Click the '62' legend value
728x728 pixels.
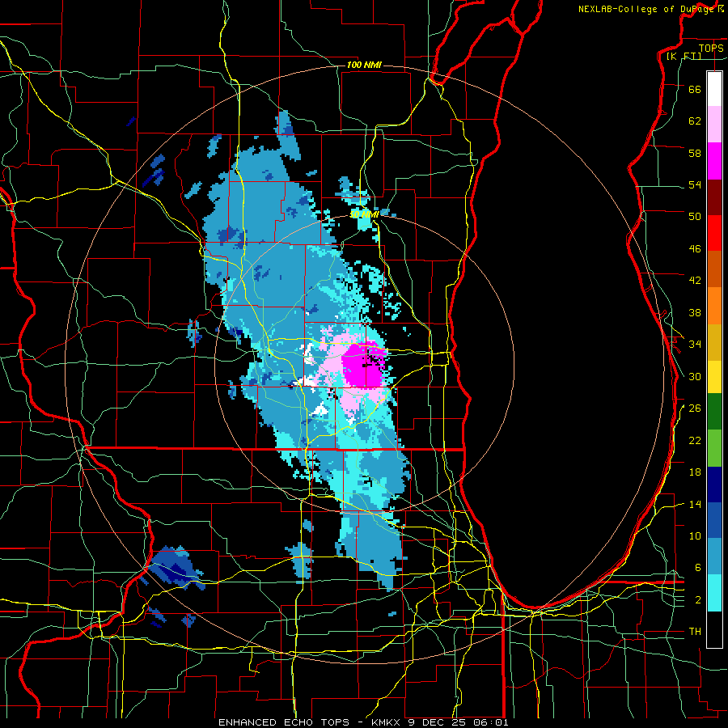click(x=695, y=121)
